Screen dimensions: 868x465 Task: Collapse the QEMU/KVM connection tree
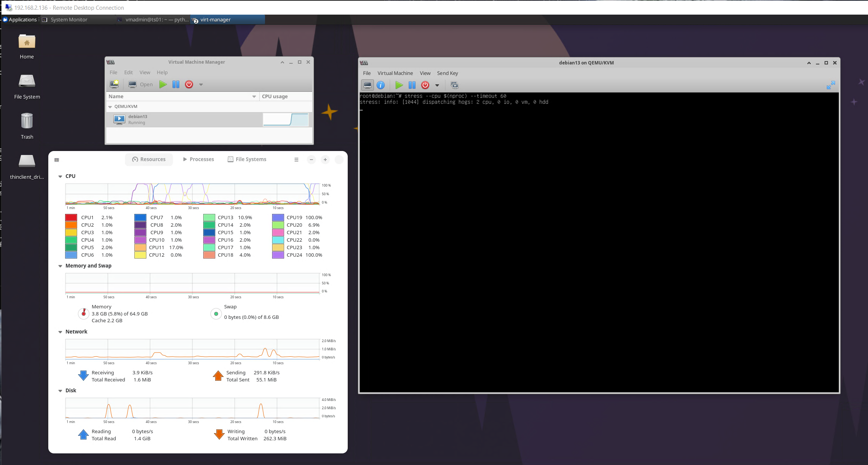(110, 107)
